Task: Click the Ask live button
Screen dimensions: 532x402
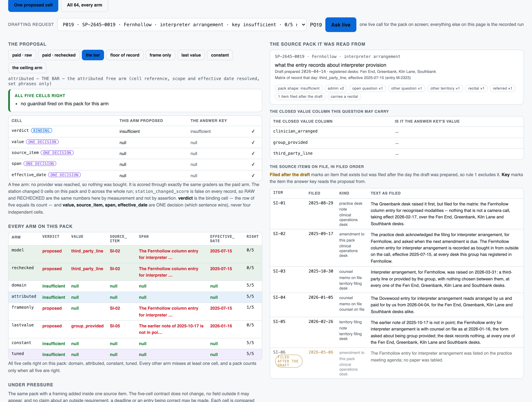Action: click(341, 25)
